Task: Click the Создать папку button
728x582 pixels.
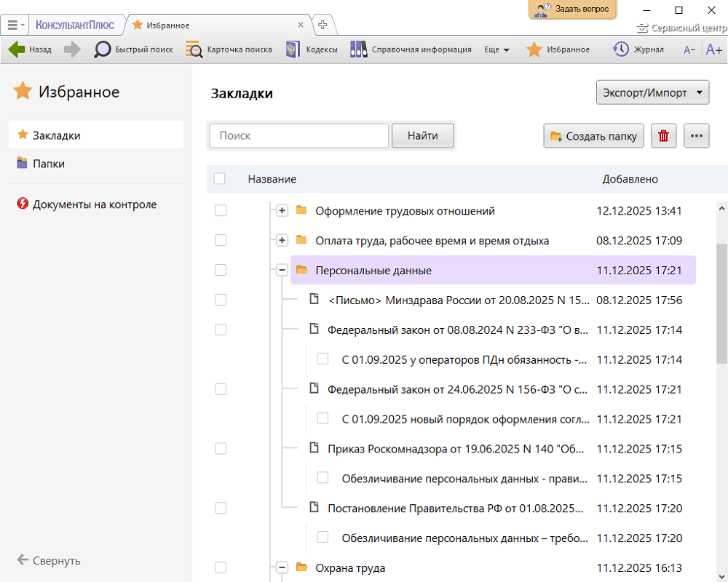Action: point(593,136)
